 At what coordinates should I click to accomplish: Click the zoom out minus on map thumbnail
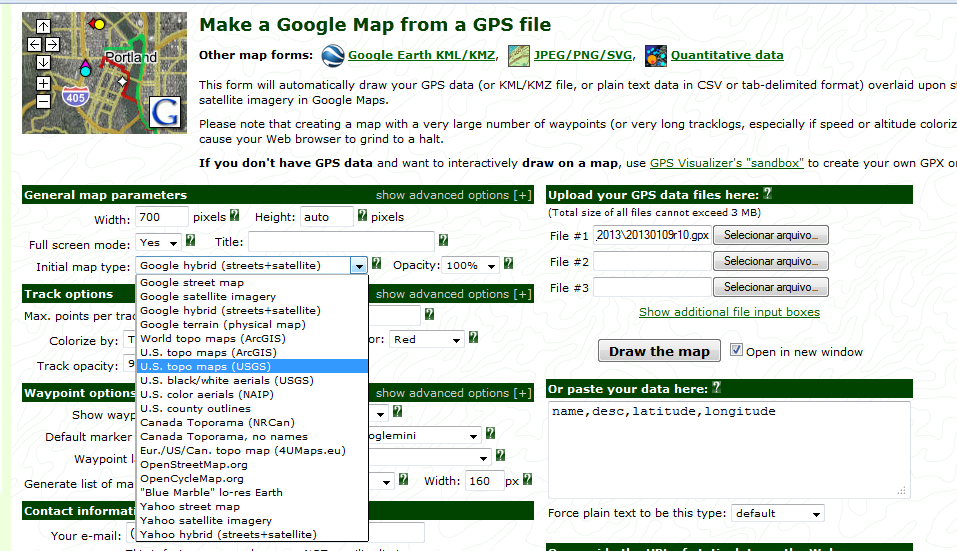click(x=43, y=101)
